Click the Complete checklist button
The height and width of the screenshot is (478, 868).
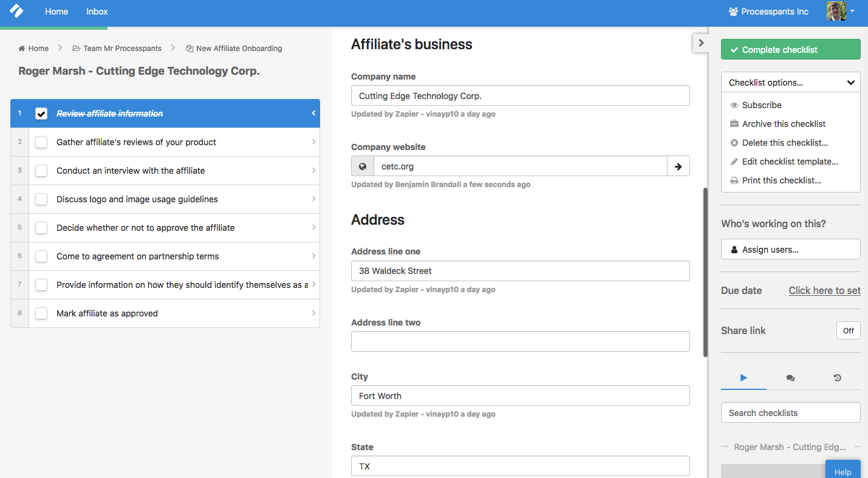pos(791,49)
